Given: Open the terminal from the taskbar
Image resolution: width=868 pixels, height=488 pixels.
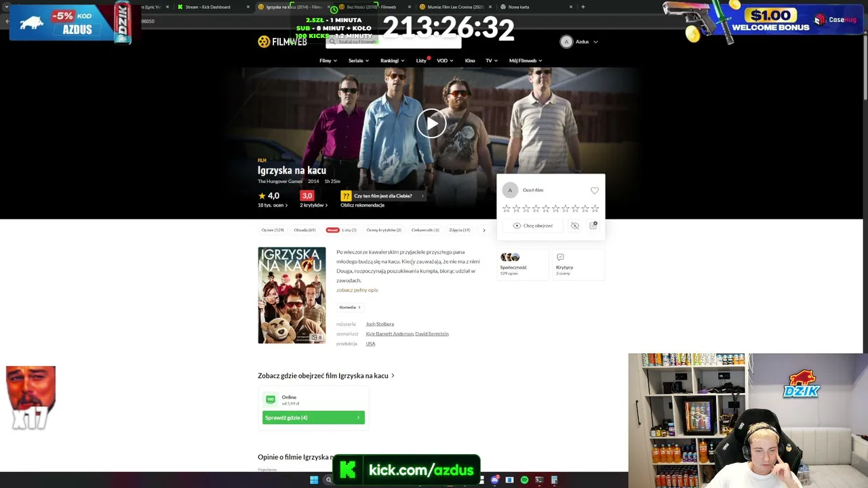Looking at the screenshot, I should [x=539, y=481].
